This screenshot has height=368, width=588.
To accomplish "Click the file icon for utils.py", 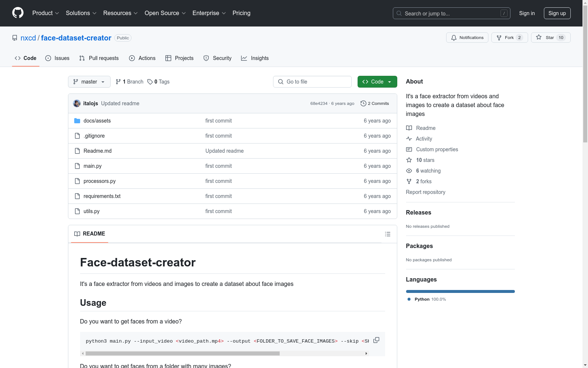I will [x=77, y=211].
